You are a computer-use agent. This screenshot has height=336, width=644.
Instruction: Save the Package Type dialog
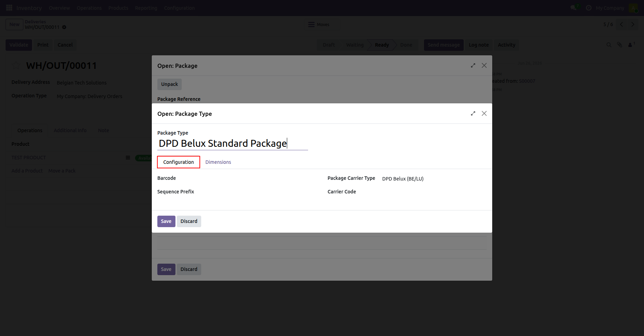tap(166, 221)
